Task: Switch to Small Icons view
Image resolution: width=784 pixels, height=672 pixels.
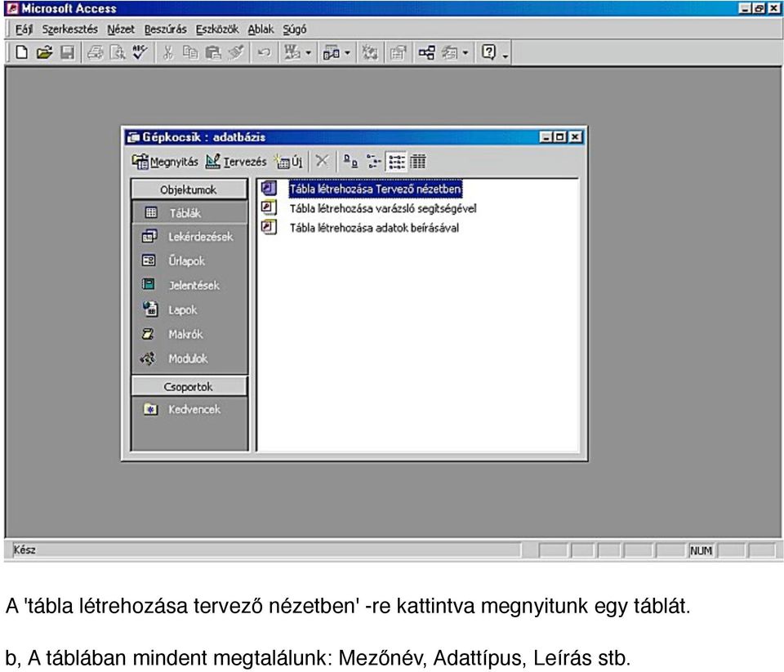Action: 373,161
